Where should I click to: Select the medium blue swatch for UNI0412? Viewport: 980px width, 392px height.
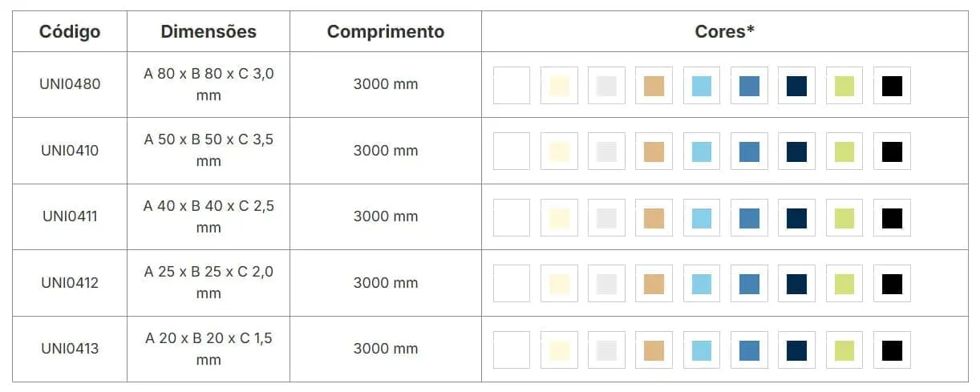tap(749, 284)
